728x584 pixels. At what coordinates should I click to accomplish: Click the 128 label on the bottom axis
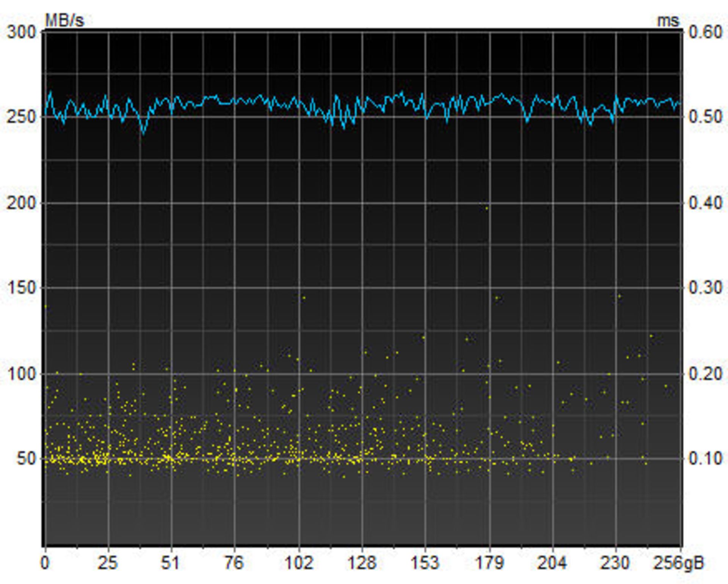(x=362, y=562)
